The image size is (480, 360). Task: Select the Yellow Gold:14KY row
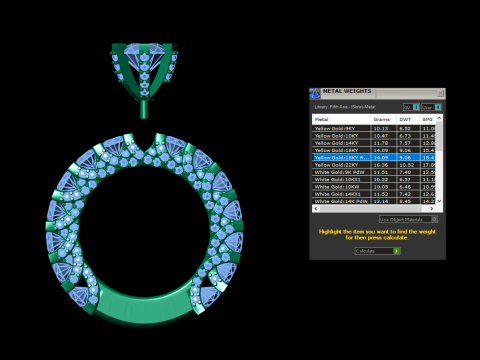pyautogui.click(x=374, y=143)
